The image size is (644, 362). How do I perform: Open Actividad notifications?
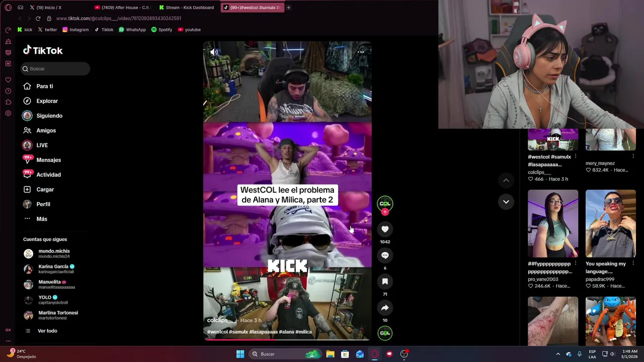click(x=42, y=174)
